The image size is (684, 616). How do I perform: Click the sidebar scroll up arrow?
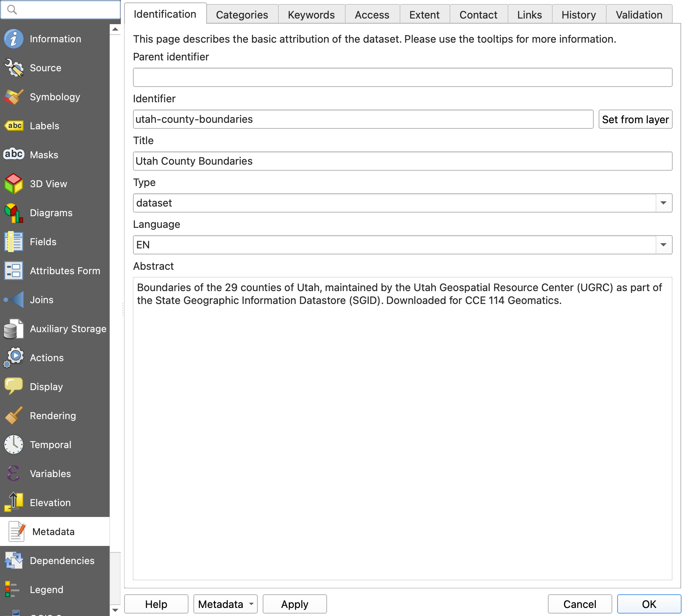115,29
